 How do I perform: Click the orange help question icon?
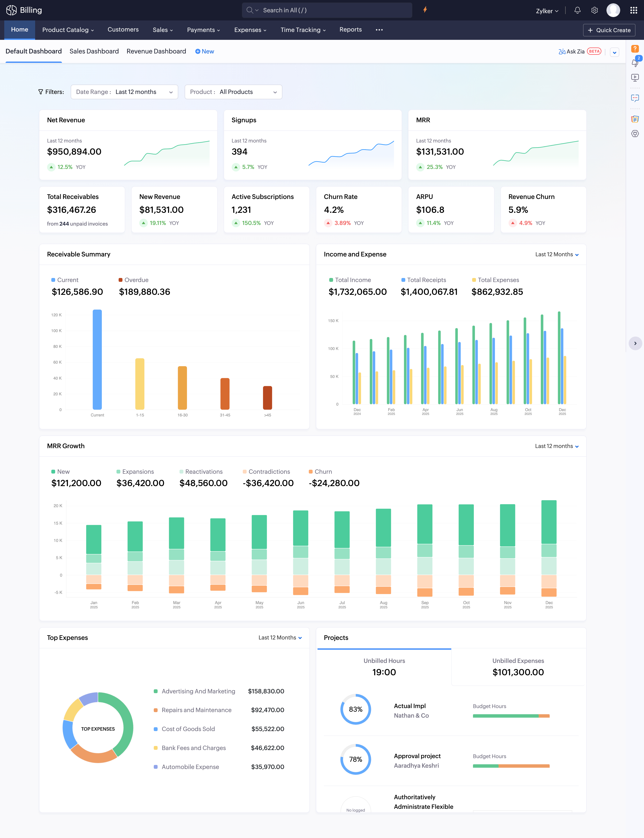coord(635,49)
